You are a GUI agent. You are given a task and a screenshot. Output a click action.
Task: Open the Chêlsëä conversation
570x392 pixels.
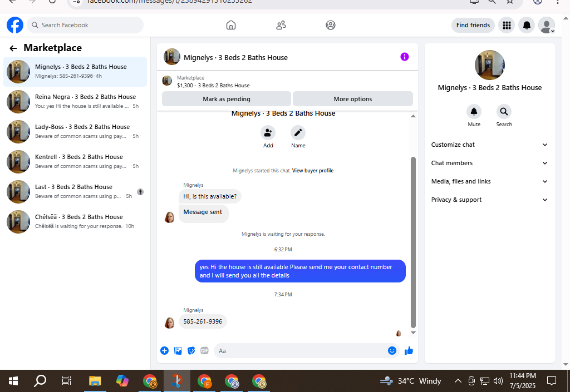[x=75, y=221]
